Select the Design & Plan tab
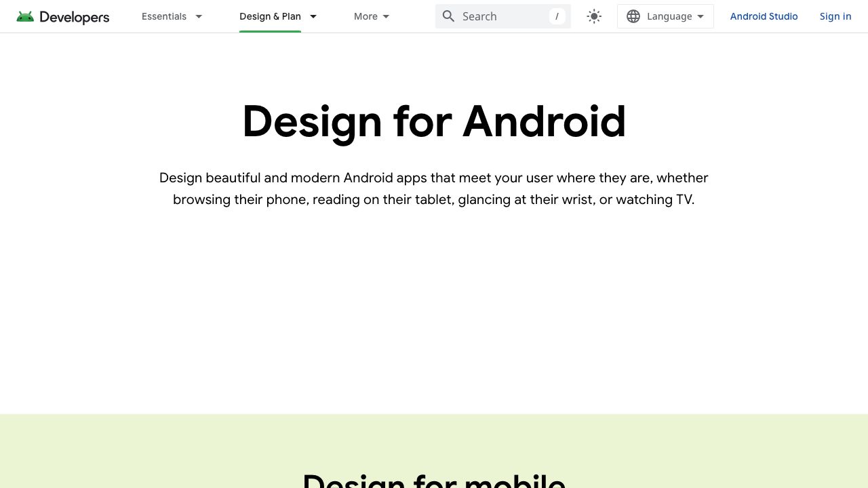The image size is (868, 488). click(x=270, y=16)
